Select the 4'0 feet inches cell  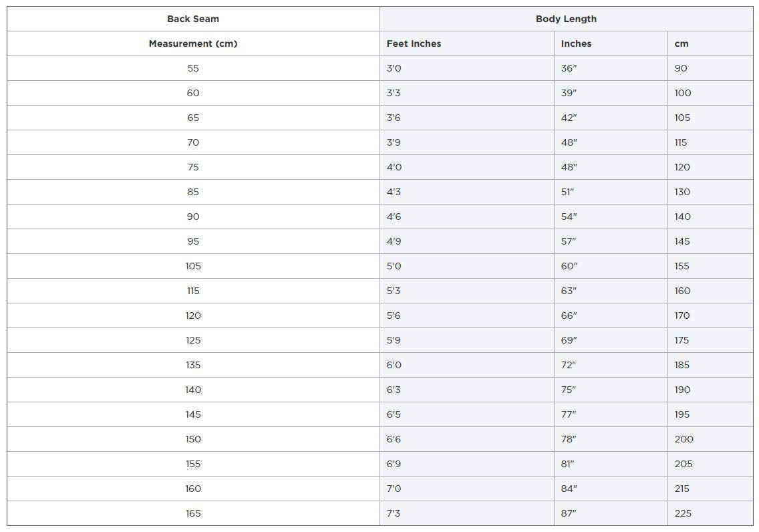pos(394,167)
